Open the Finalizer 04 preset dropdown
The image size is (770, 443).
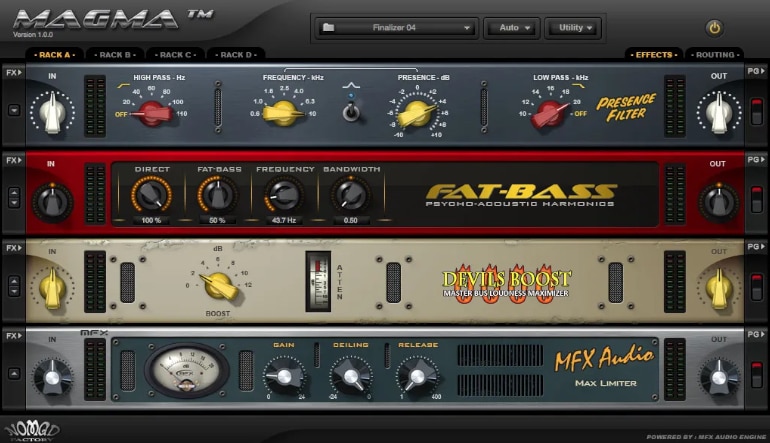tap(397, 28)
